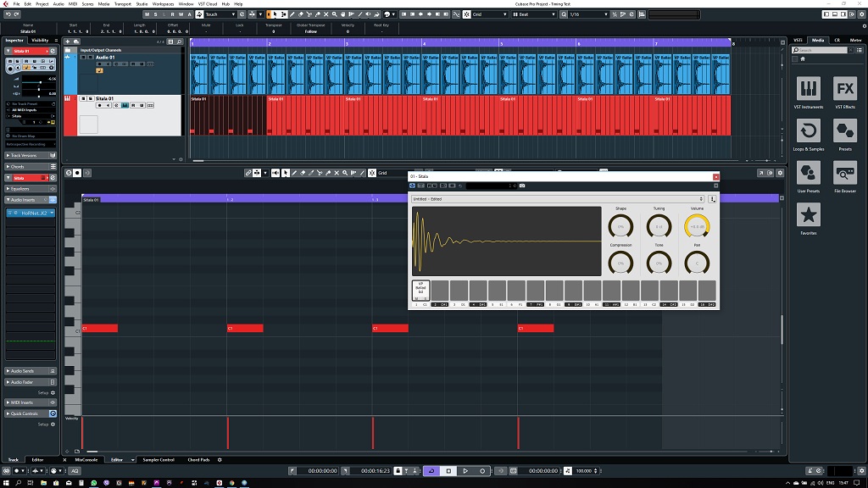
Task: Select the Draw pencil tool in project toolbar
Action: click(x=292, y=14)
